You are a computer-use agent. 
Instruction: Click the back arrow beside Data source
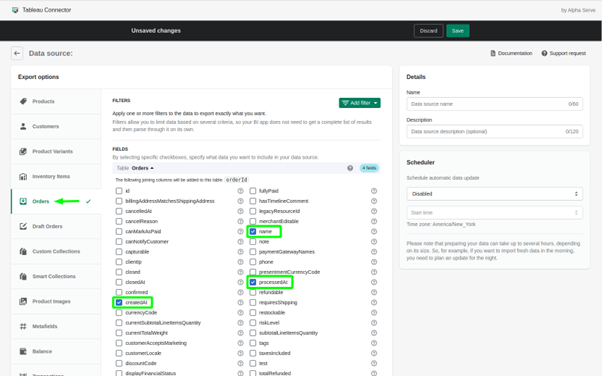[x=17, y=53]
